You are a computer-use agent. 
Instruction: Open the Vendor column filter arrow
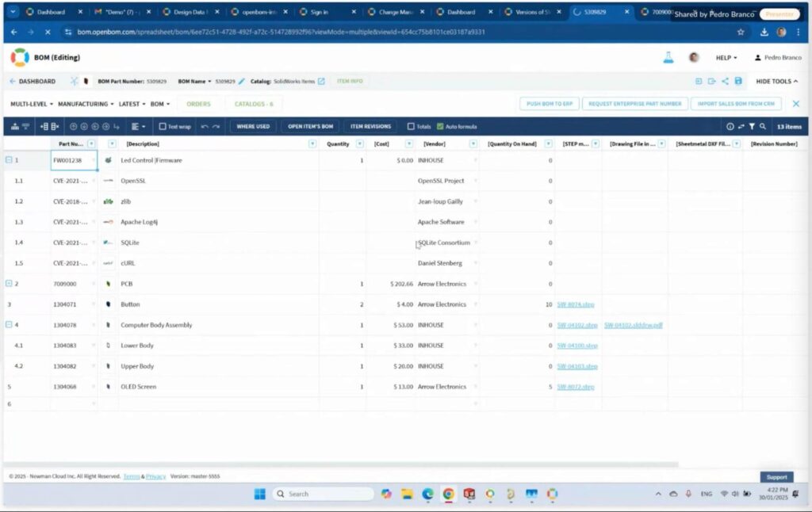[473, 144]
